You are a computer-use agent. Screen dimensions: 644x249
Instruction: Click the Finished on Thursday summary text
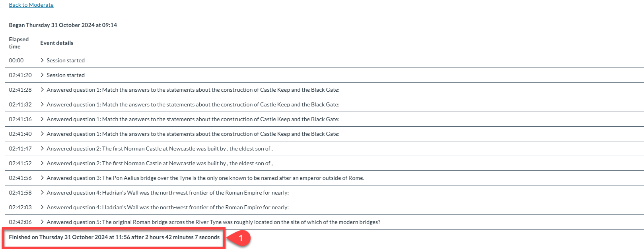tap(114, 237)
